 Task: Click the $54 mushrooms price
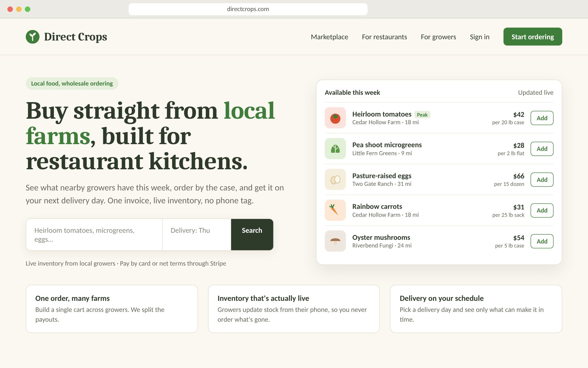click(518, 238)
